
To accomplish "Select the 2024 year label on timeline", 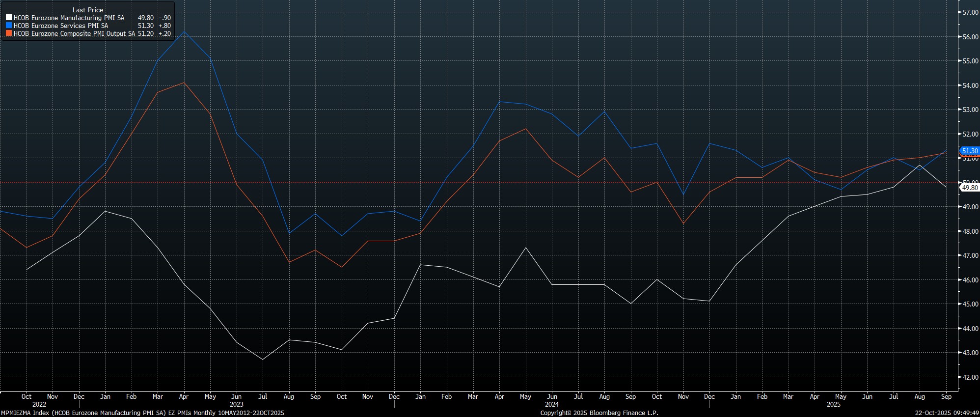I will pyautogui.click(x=552, y=405).
